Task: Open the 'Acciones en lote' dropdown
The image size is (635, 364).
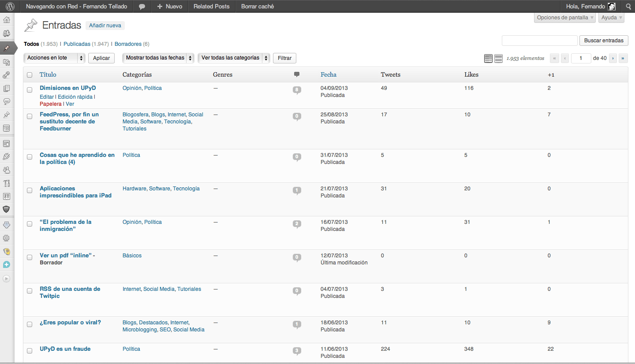Action: click(x=54, y=58)
